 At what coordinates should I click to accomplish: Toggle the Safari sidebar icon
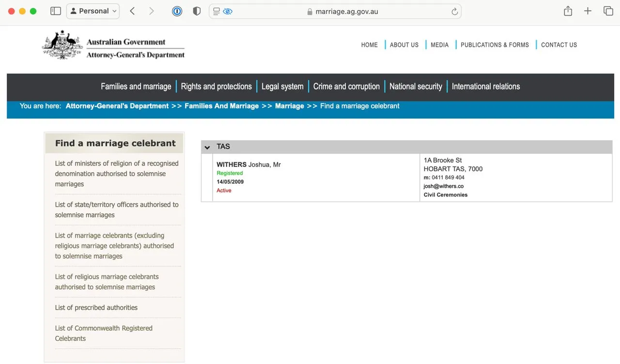point(56,11)
